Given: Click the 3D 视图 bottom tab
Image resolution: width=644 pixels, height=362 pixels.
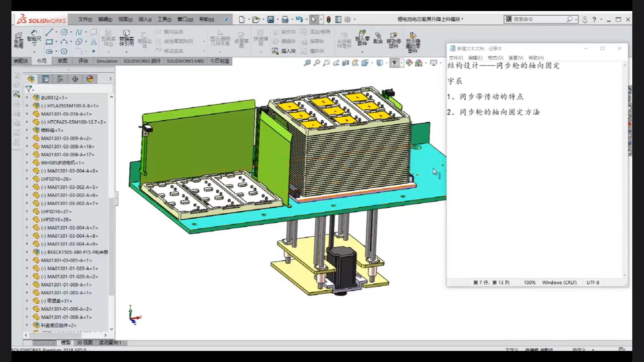Looking at the screenshot, I should coord(85,343).
